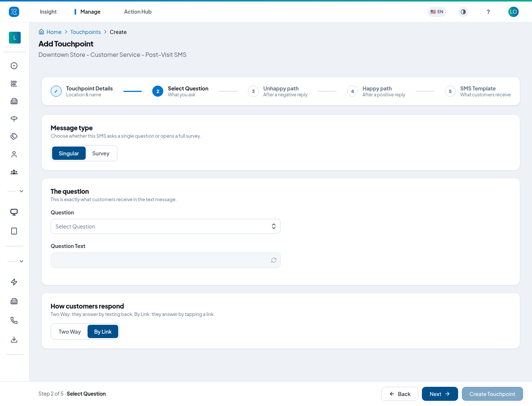Image resolution: width=532 pixels, height=406 pixels.
Task: Open the help question mark icon
Action: coord(488,12)
